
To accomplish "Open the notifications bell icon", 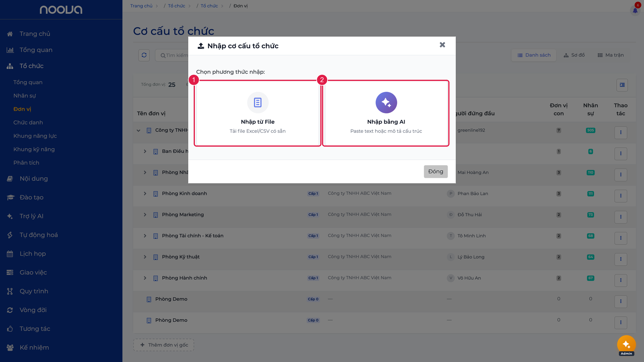I will (635, 10).
